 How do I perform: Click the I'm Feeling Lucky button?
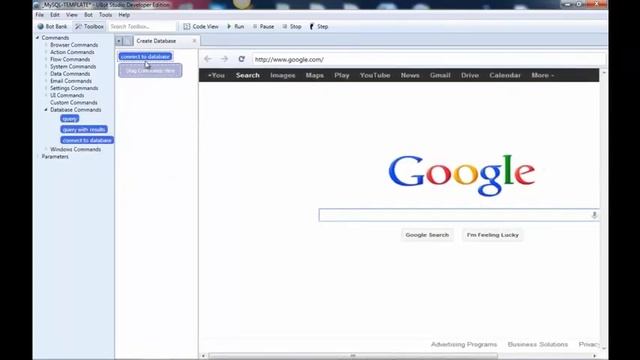[x=493, y=235]
